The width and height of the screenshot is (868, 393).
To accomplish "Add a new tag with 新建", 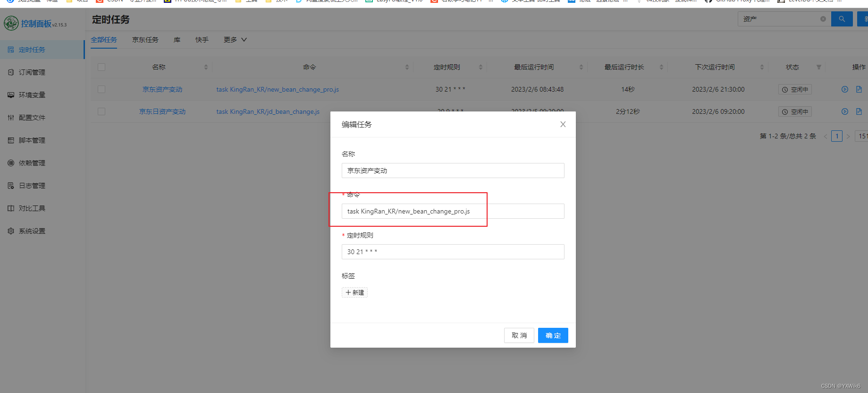I will click(354, 292).
